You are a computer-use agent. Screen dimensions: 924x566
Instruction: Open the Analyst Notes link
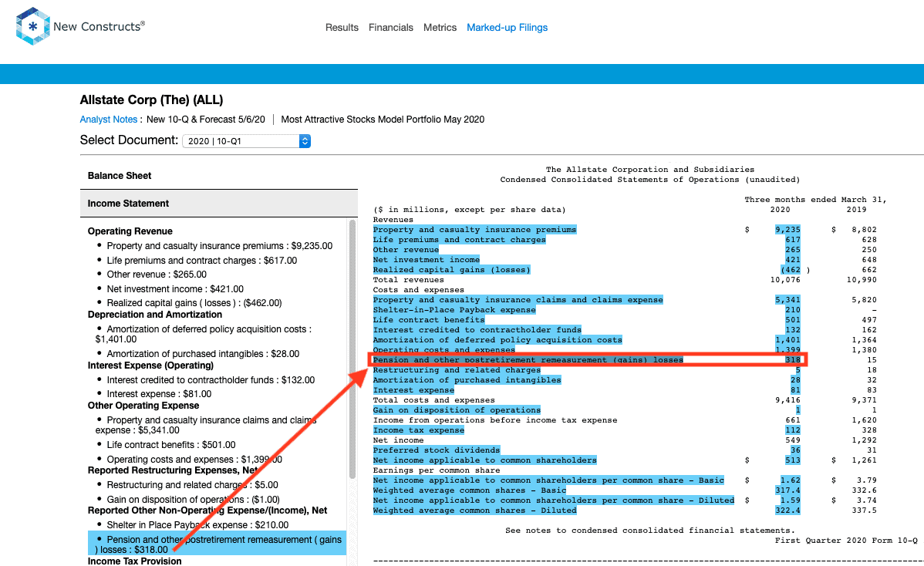(109, 120)
